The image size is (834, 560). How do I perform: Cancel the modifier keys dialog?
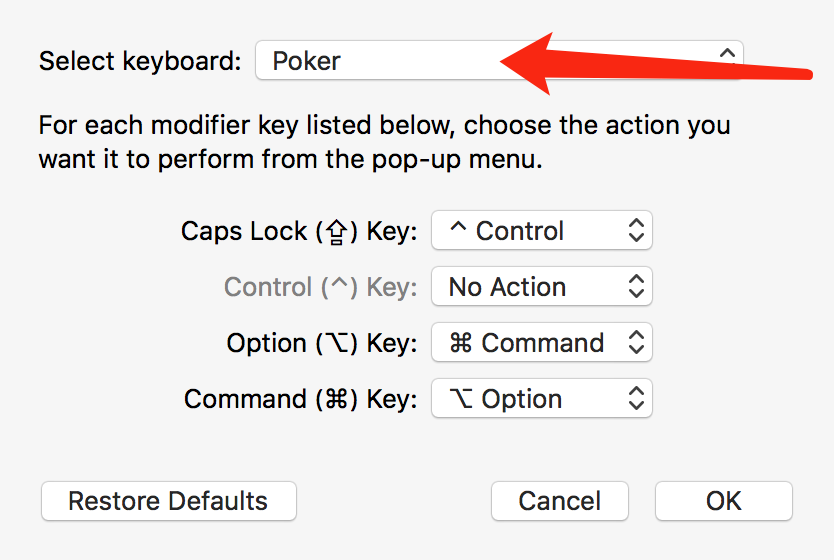coord(560,501)
